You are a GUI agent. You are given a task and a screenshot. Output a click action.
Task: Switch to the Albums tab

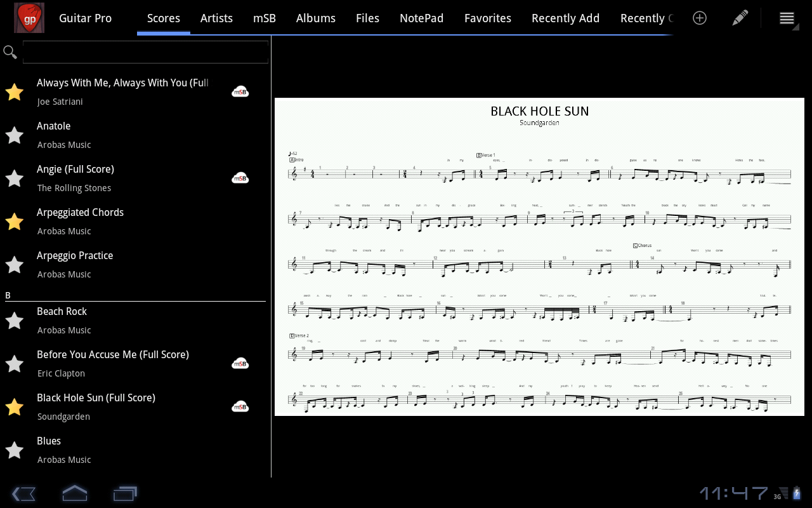[316, 18]
